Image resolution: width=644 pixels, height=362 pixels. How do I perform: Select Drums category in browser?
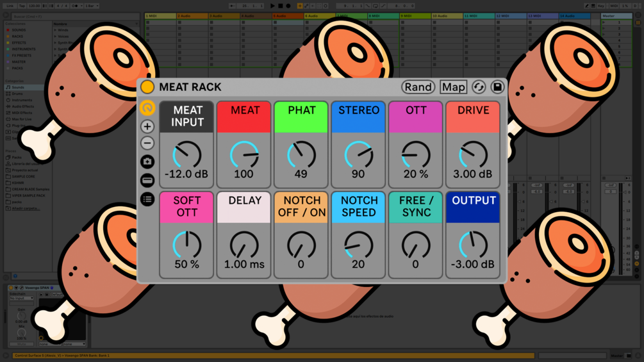coord(17,94)
